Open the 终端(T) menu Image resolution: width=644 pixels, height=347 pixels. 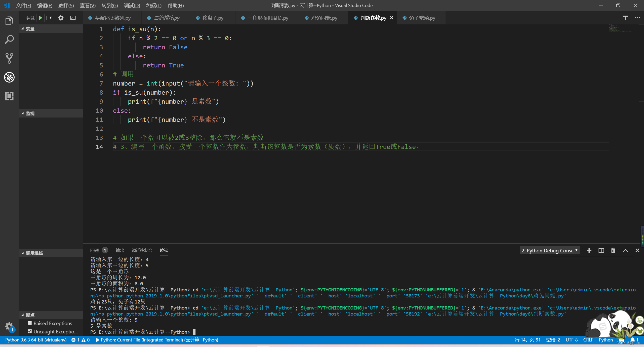point(153,6)
